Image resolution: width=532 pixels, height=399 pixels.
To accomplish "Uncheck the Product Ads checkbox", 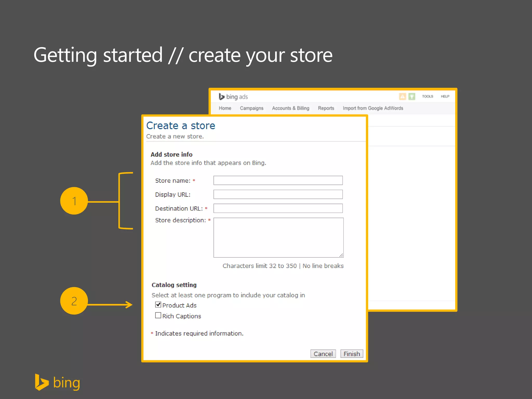I will [158, 304].
